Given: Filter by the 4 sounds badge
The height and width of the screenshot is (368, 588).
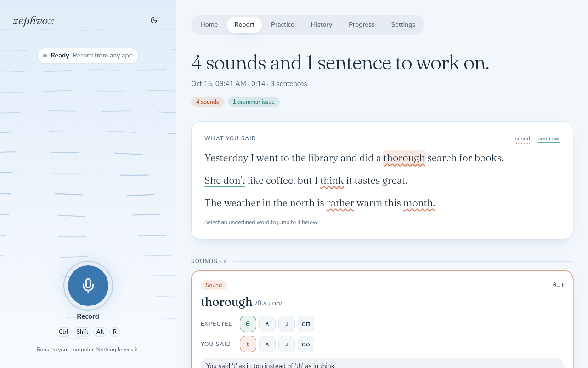Looking at the screenshot, I should coord(208,102).
